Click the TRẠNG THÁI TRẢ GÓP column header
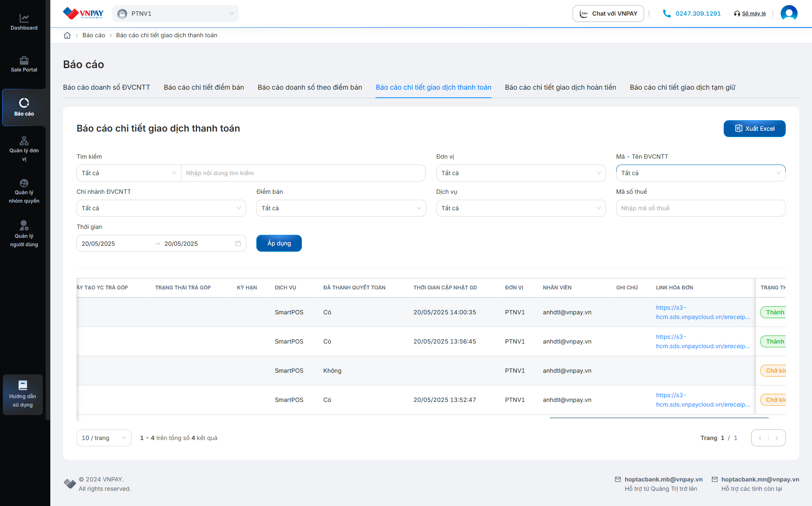The image size is (812, 506). pos(183,288)
